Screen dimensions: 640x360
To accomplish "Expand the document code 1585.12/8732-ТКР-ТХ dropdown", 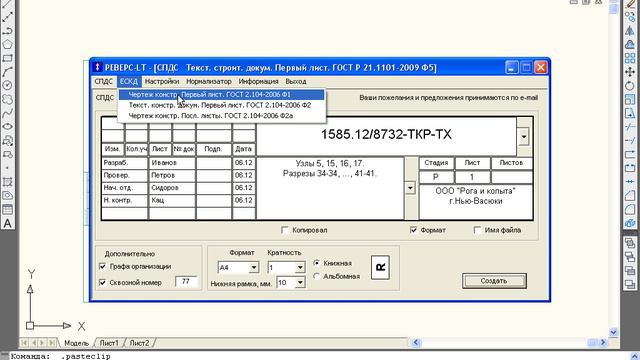I will point(524,137).
